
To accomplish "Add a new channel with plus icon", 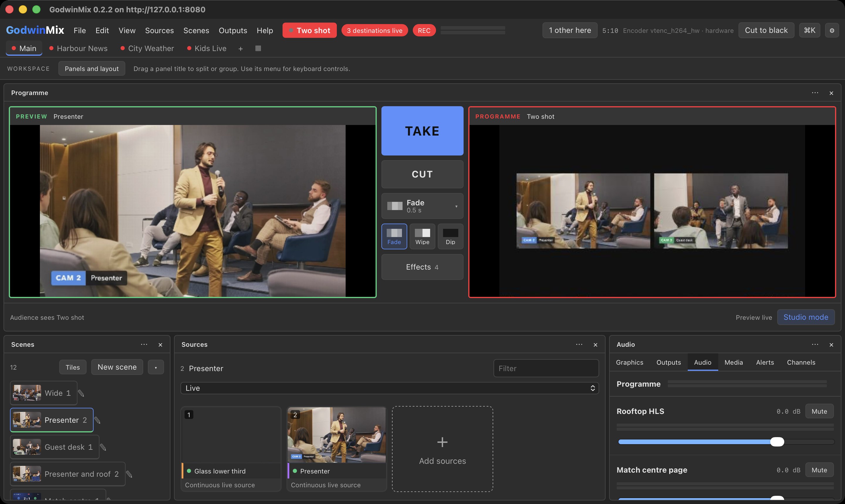I will (x=241, y=49).
